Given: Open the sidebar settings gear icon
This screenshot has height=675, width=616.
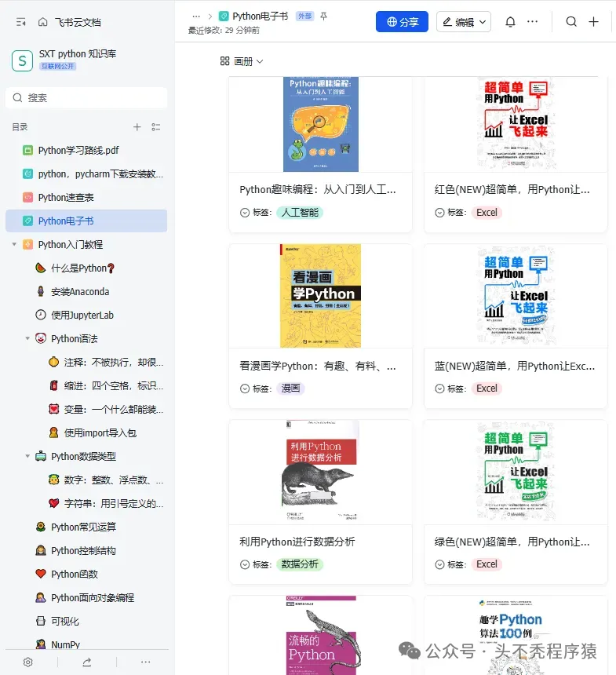Looking at the screenshot, I should 28,662.
